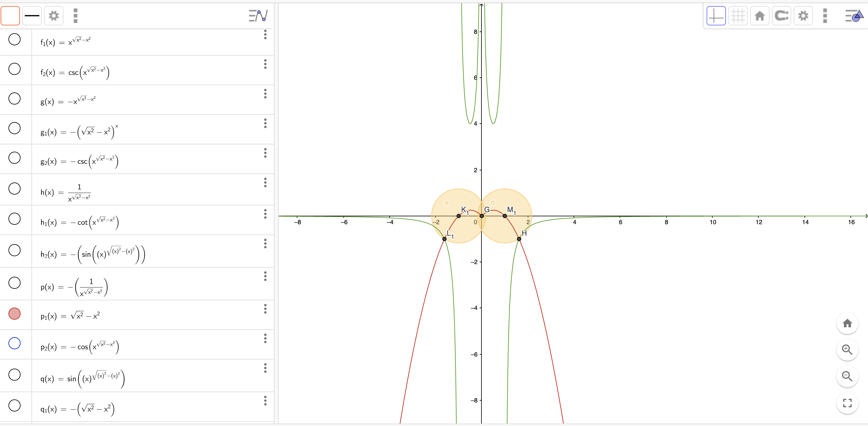Select point M1 on the x-axis
The height and width of the screenshot is (426, 868).
click(x=505, y=216)
